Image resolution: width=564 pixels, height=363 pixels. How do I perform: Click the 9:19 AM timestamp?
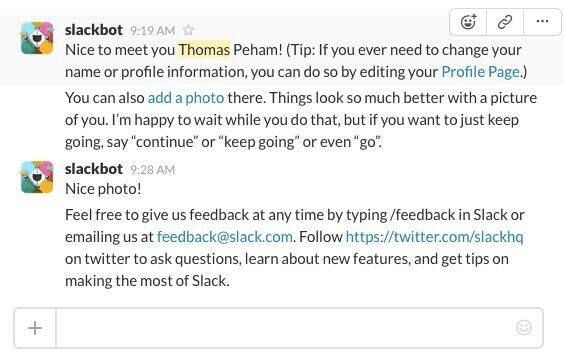click(153, 31)
